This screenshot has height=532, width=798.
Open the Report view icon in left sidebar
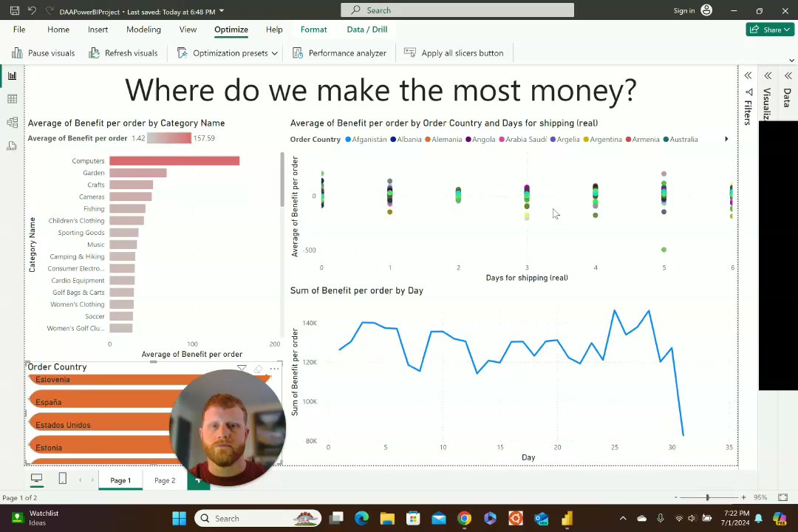pos(13,76)
